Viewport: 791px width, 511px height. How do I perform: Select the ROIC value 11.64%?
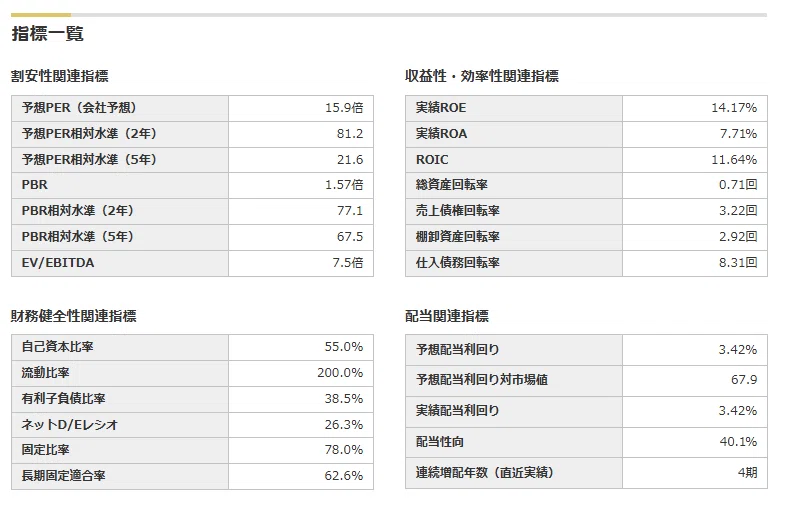pyautogui.click(x=733, y=159)
